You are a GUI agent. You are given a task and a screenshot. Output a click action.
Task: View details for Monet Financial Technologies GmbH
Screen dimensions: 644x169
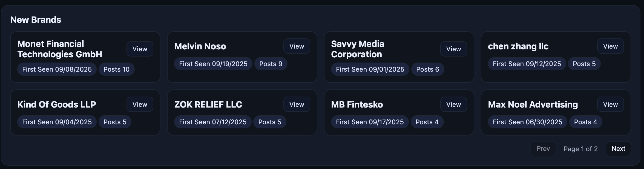pos(140,49)
